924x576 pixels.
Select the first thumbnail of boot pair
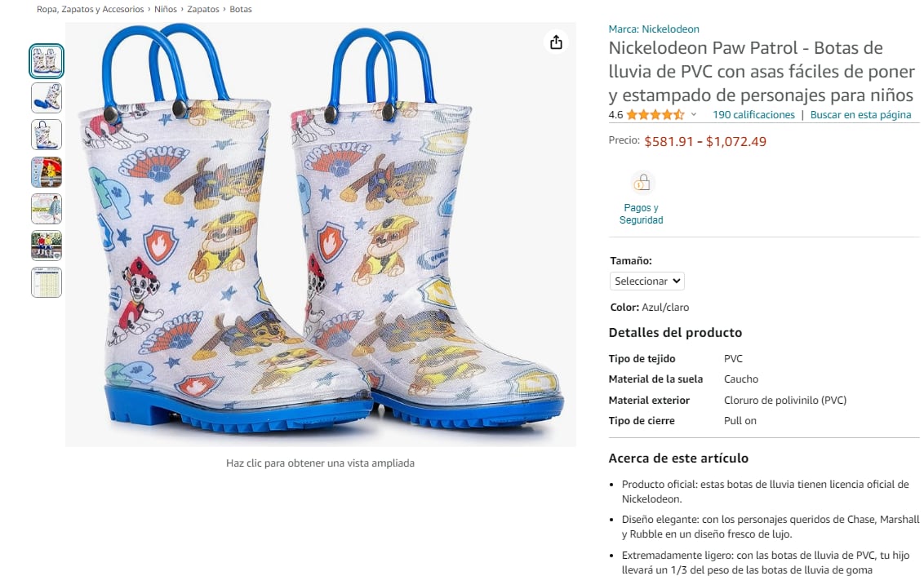point(47,61)
